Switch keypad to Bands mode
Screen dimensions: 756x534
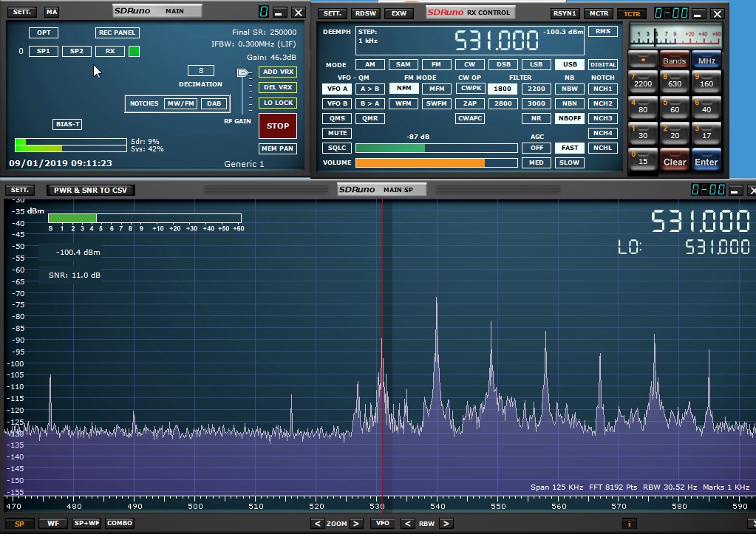click(x=675, y=59)
